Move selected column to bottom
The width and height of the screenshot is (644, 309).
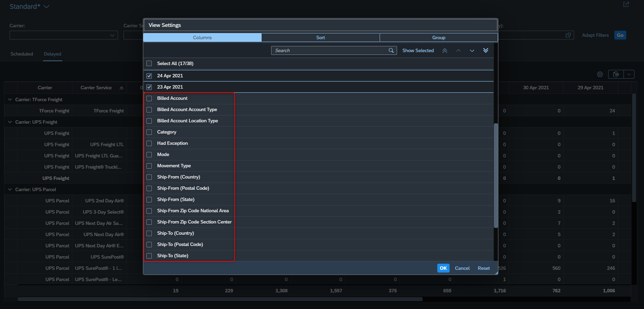point(486,50)
